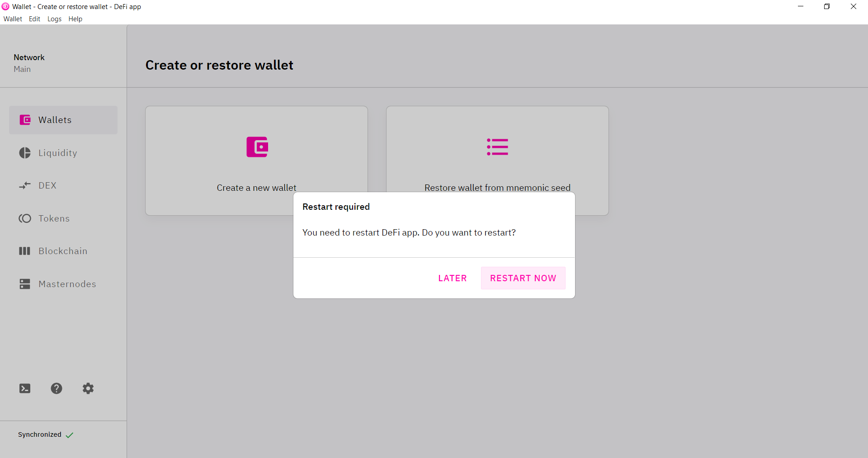
Task: Close the DeFi app window
Action: pyautogui.click(x=854, y=6)
